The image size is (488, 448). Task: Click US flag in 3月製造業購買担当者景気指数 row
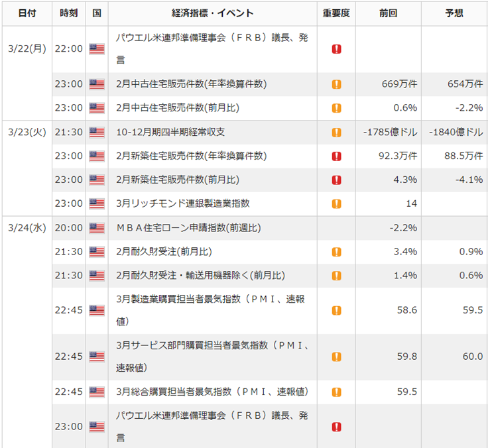(97, 311)
